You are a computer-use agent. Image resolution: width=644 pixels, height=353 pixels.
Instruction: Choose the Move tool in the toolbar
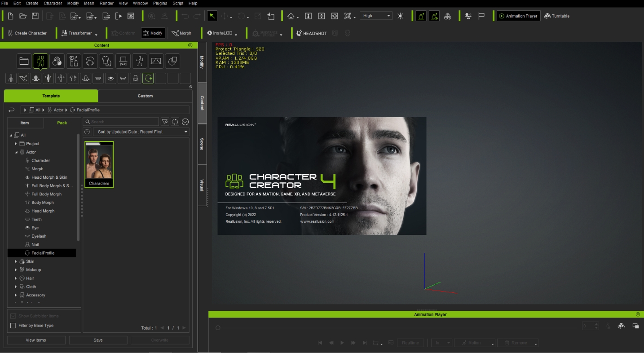225,16
